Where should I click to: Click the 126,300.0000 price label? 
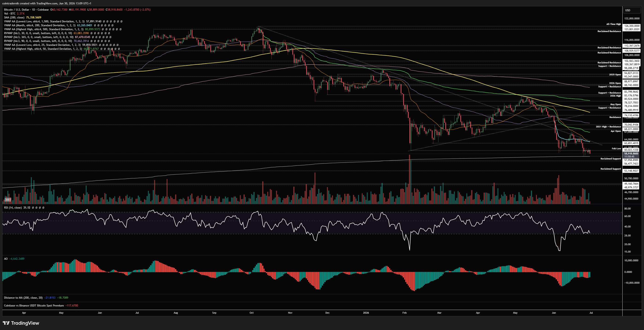(x=632, y=26)
